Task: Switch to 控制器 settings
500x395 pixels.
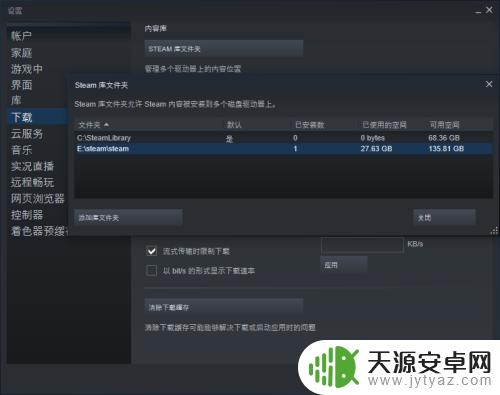Action: (27, 215)
